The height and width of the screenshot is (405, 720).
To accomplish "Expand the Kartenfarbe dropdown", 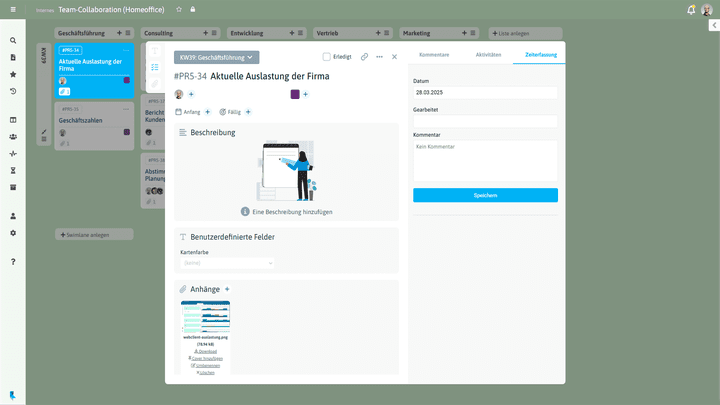I will click(227, 263).
